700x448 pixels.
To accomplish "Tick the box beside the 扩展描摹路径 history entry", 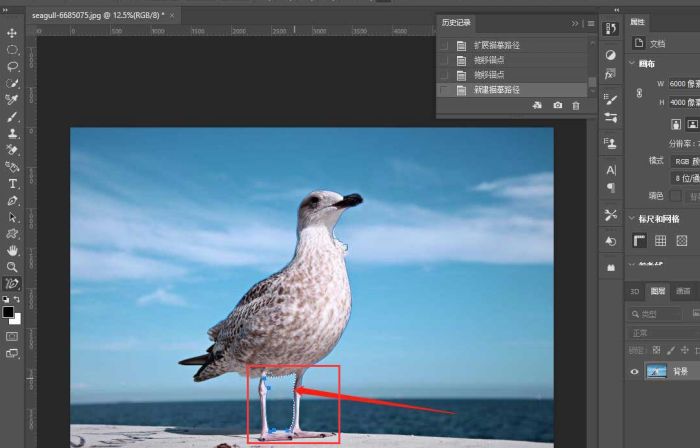I will coord(444,46).
